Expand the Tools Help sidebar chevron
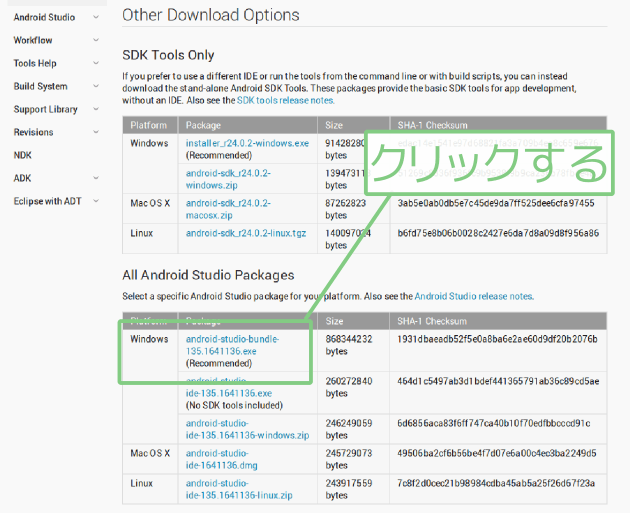Viewport: 630px width, 513px height. (x=96, y=63)
